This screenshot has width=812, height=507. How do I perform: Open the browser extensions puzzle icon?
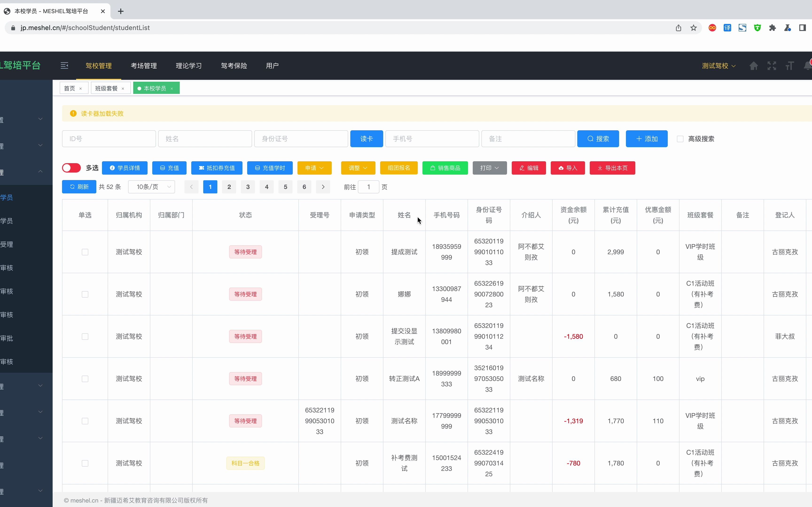pyautogui.click(x=772, y=28)
